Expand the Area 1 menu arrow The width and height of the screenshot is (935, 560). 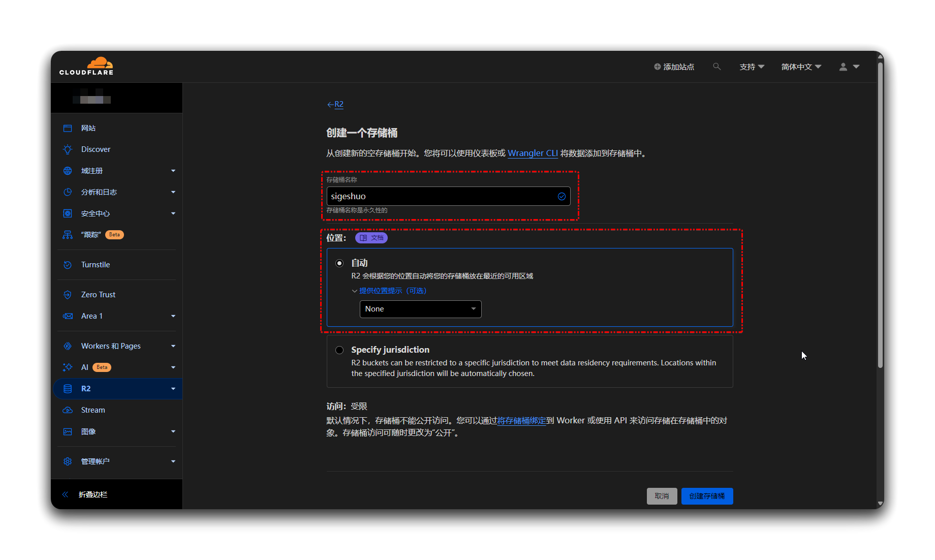click(x=173, y=316)
